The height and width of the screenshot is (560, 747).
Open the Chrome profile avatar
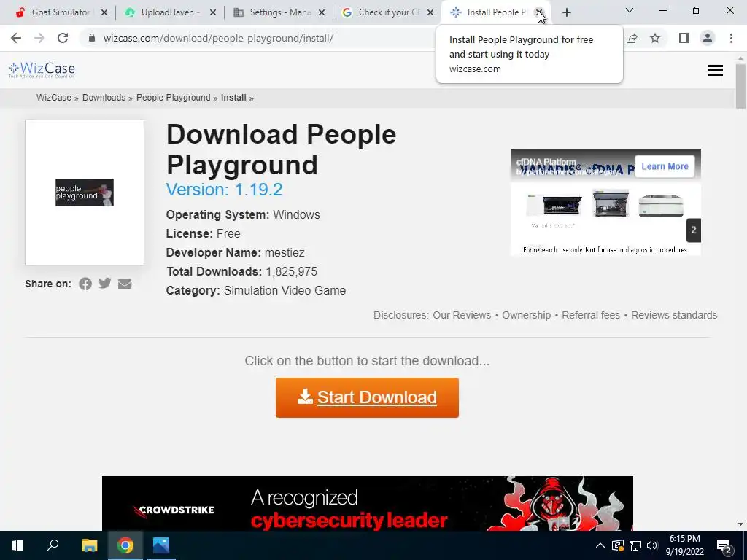[x=708, y=38]
